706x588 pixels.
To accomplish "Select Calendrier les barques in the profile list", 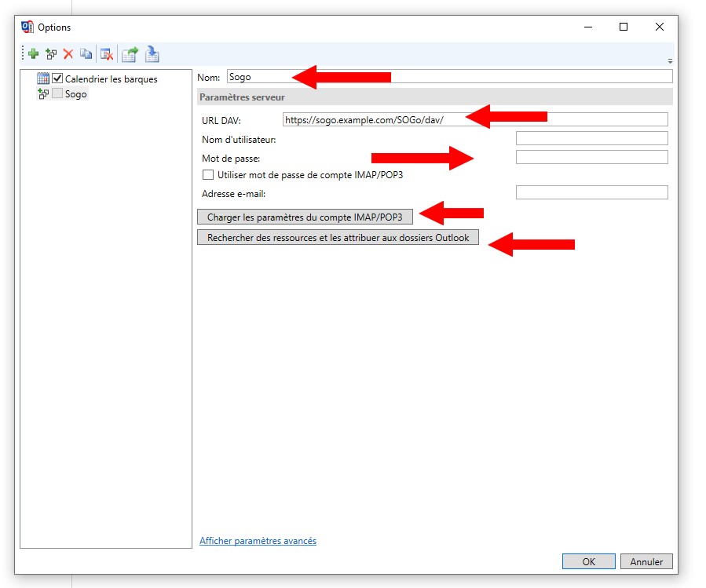I will 111,79.
